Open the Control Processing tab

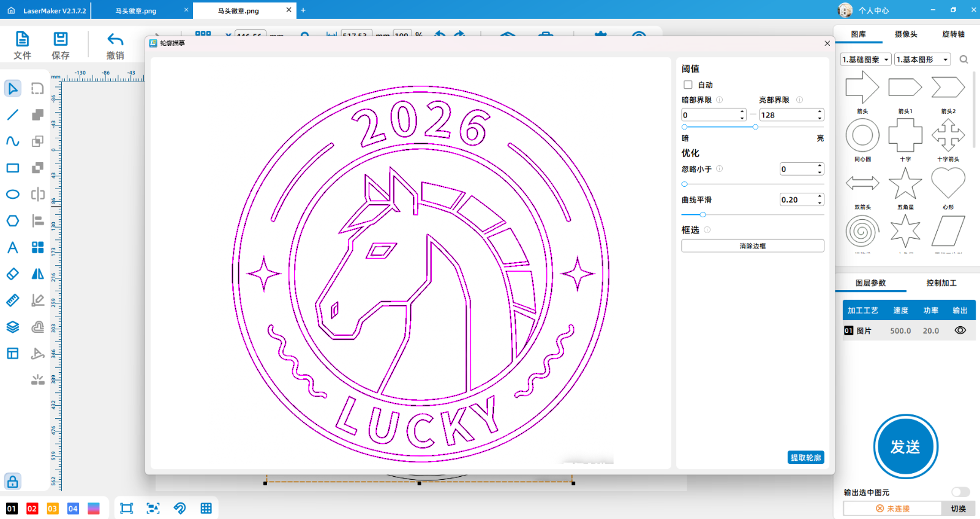[x=941, y=283]
